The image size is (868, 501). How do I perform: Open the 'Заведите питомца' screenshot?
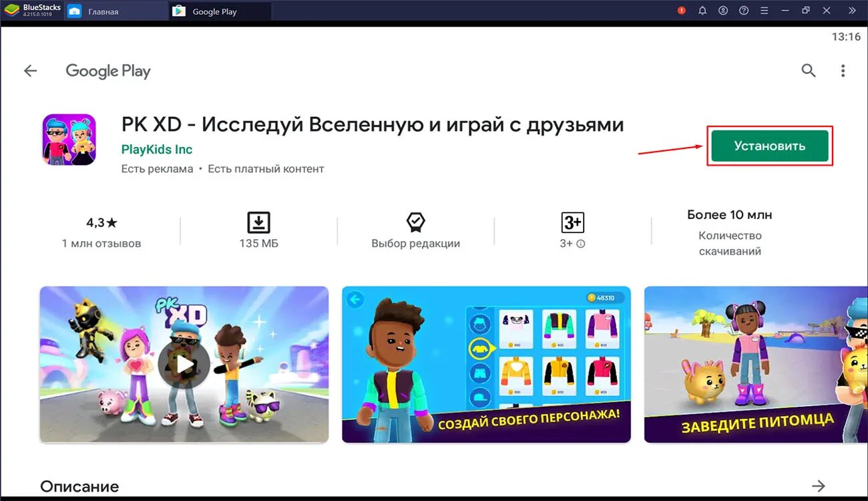coord(756,365)
